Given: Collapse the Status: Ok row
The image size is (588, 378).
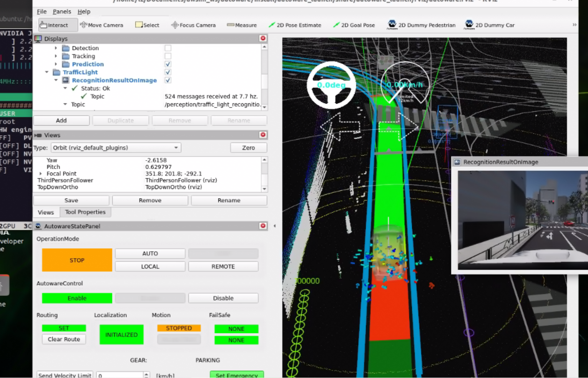Looking at the screenshot, I should point(65,88).
